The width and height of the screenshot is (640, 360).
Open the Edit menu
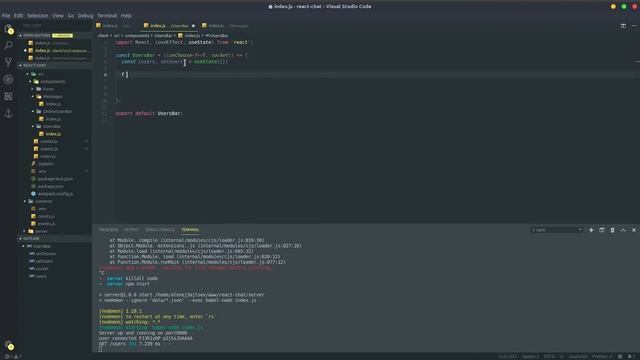click(x=19, y=16)
